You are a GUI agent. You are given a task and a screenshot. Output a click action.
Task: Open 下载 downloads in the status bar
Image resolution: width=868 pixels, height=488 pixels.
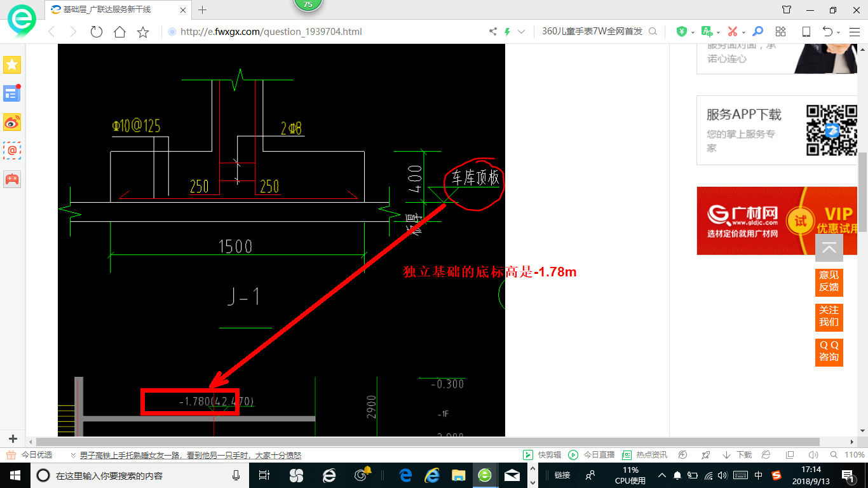click(x=737, y=455)
